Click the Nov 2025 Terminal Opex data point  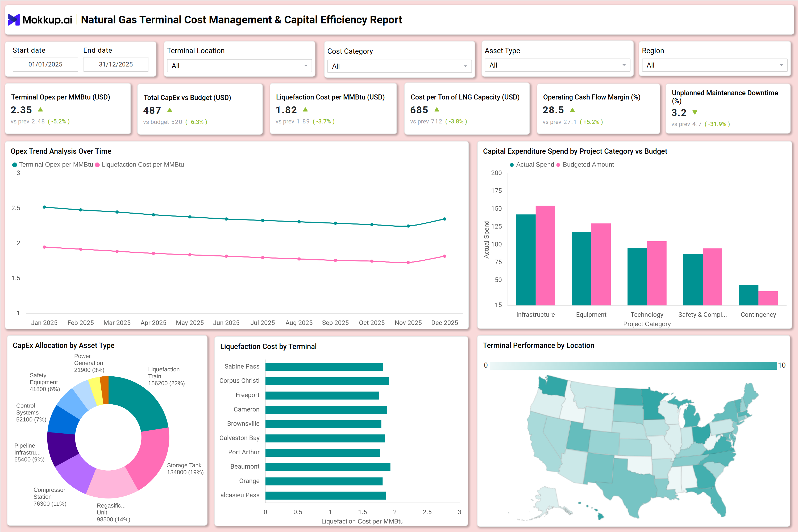(x=408, y=226)
